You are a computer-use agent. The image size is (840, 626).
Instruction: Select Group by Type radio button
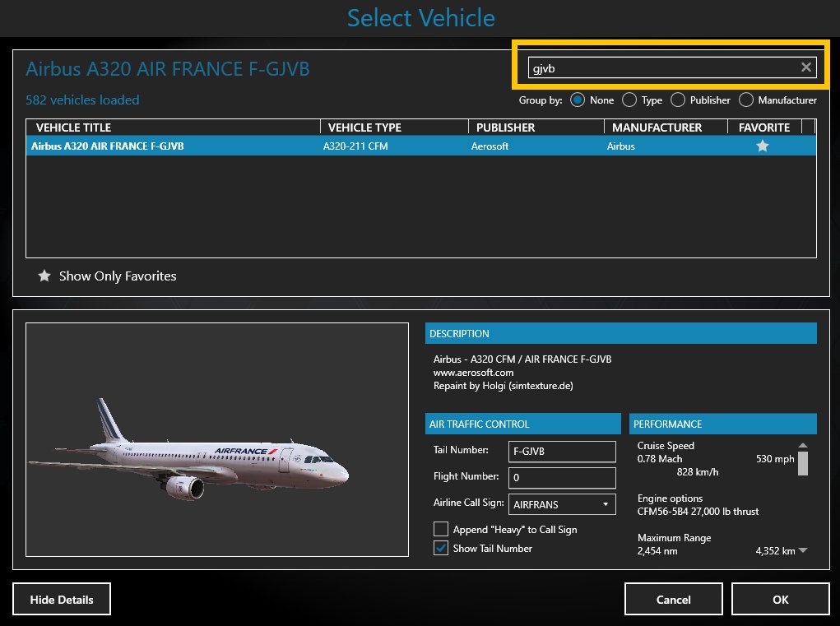(x=629, y=100)
